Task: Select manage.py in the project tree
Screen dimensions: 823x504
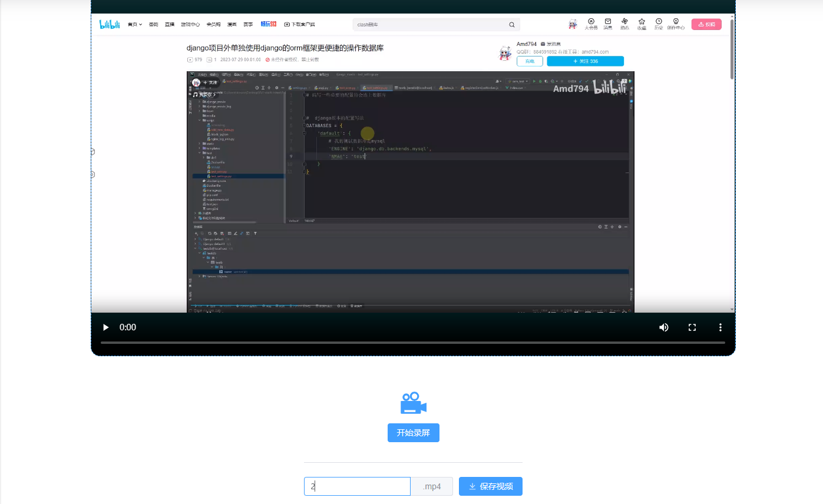Action: pos(211,190)
